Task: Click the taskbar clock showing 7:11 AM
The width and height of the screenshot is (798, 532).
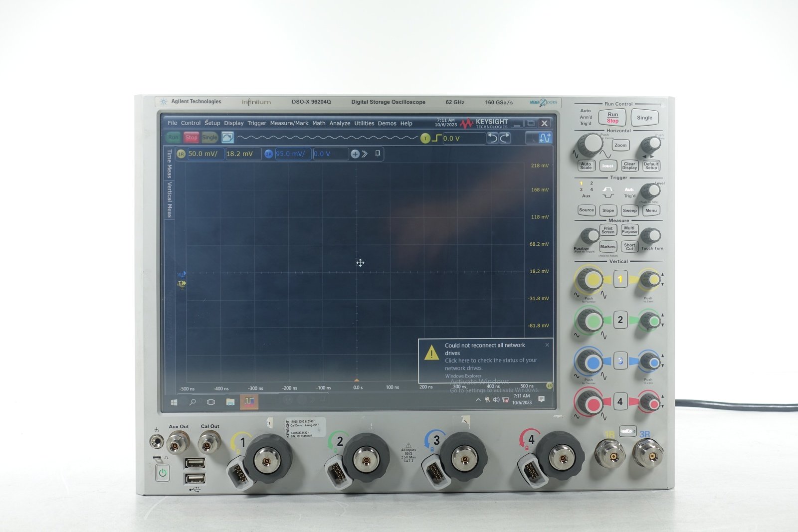Action: 522,399
